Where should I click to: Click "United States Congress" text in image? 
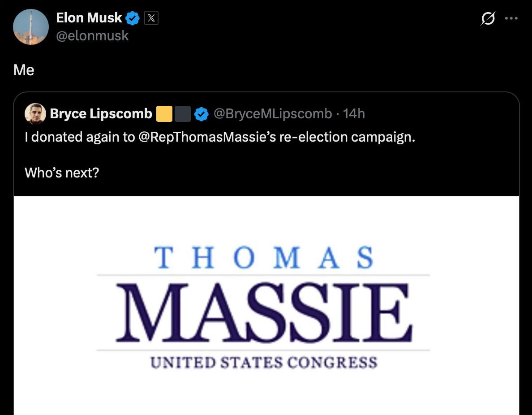[x=264, y=362]
